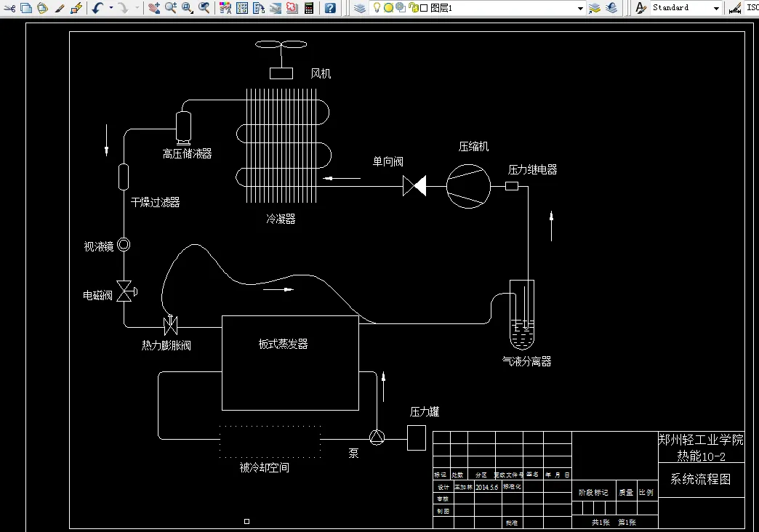This screenshot has height=532, width=759.
Task: Select the 冷凝器 label text
Action: point(281,219)
